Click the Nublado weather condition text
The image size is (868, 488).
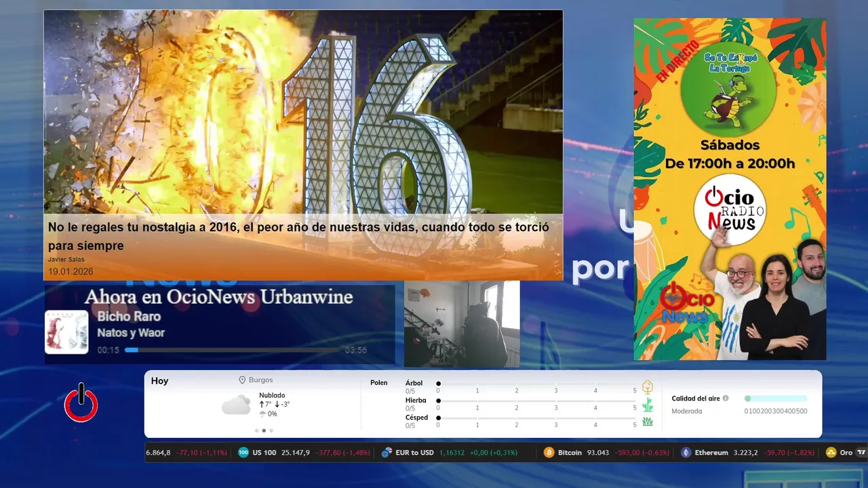272,395
